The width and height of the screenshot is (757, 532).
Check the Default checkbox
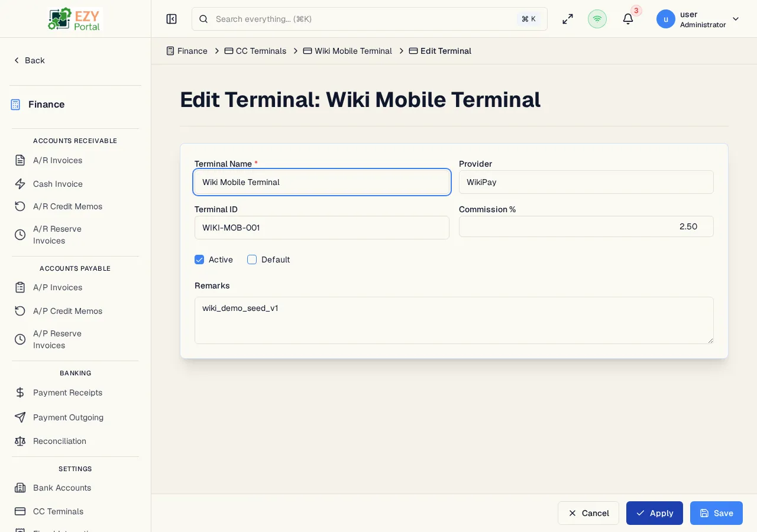252,259
